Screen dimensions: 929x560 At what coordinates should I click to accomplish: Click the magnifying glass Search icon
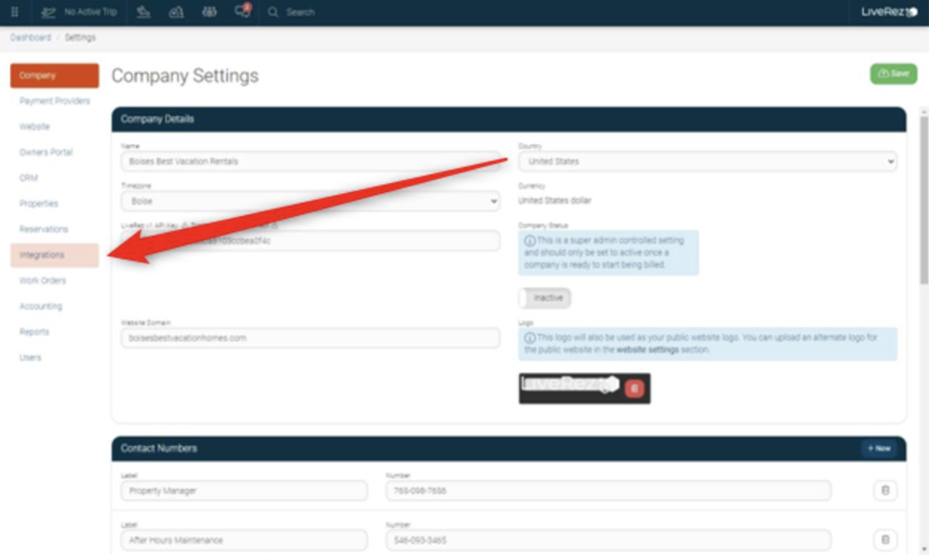coord(274,11)
